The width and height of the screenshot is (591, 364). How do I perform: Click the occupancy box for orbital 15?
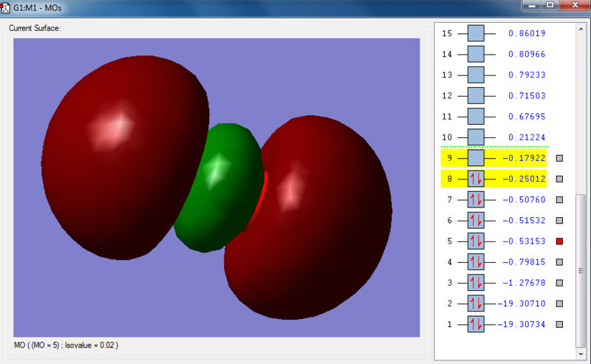(x=476, y=33)
